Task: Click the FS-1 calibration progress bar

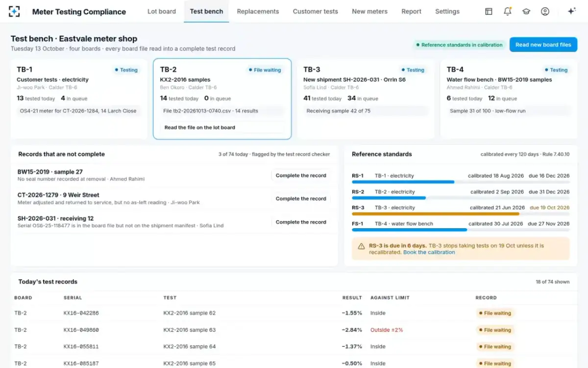Action: [461, 230]
